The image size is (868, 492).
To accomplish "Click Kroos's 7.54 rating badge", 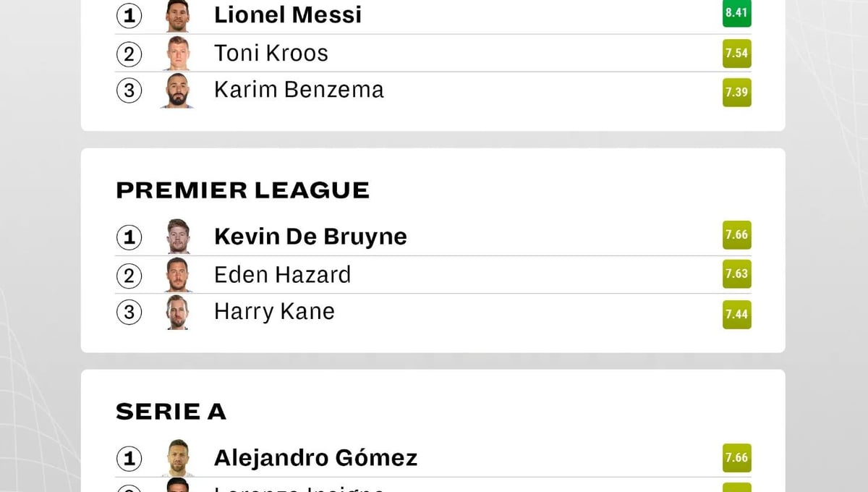I will 736,54.
